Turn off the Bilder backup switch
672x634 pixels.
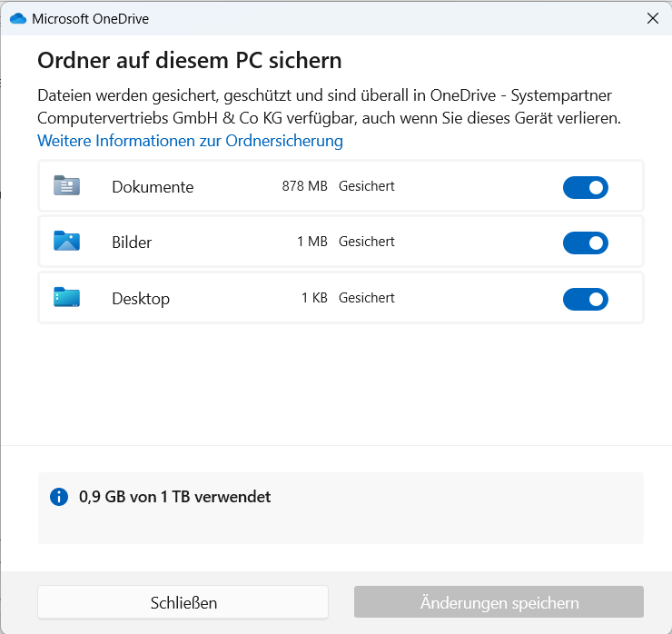(585, 243)
